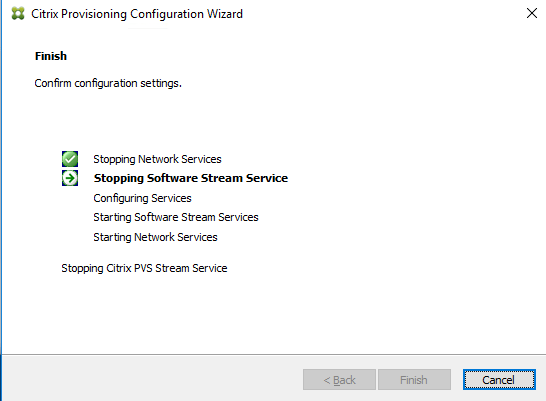This screenshot has height=401, width=546.
Task: Click the 'Citrix Provisioning Configuration Wizard' window title
Action: tap(137, 14)
